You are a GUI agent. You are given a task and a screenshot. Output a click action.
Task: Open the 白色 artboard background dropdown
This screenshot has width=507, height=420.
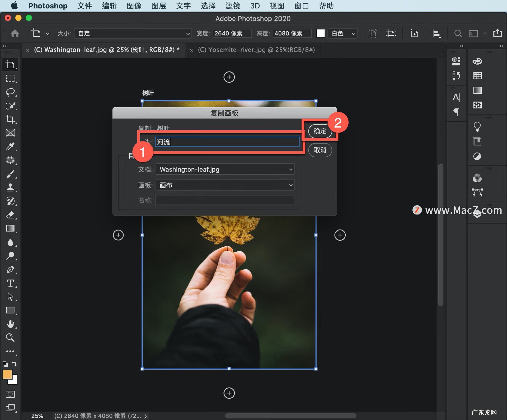[343, 34]
